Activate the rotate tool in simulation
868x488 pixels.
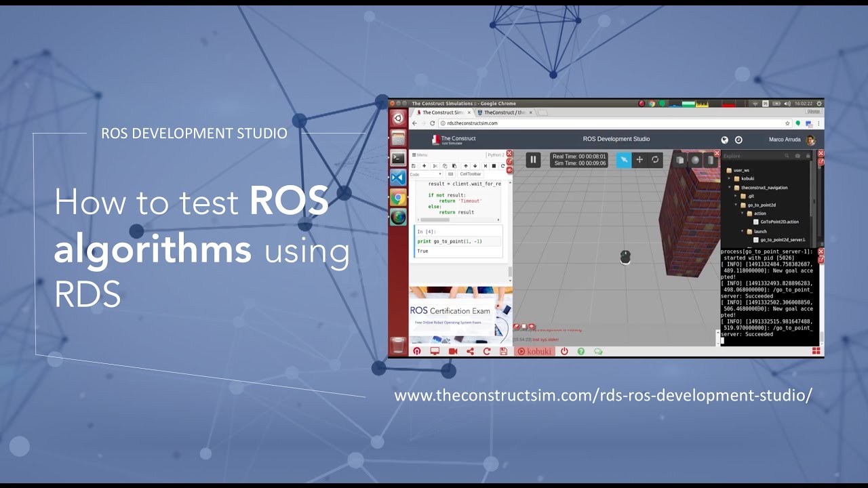655,160
